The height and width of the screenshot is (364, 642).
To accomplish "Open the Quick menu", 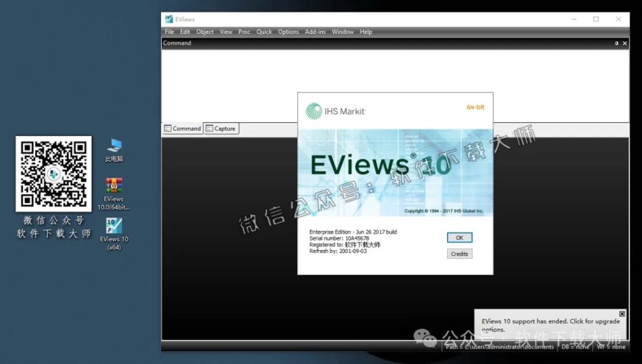I will point(264,31).
